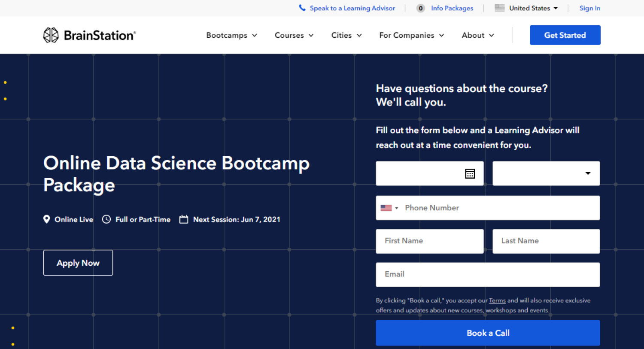Click the location pin beside Online Live

46,219
